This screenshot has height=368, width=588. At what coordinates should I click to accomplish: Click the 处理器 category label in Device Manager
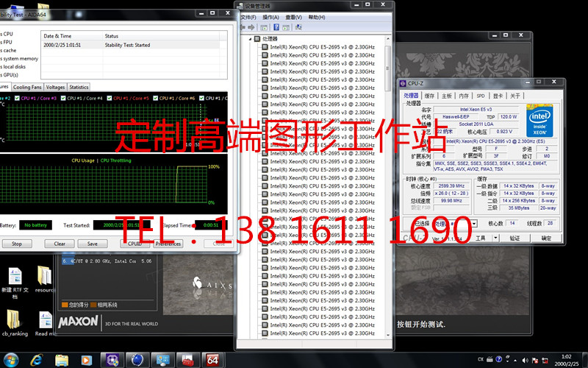click(270, 39)
